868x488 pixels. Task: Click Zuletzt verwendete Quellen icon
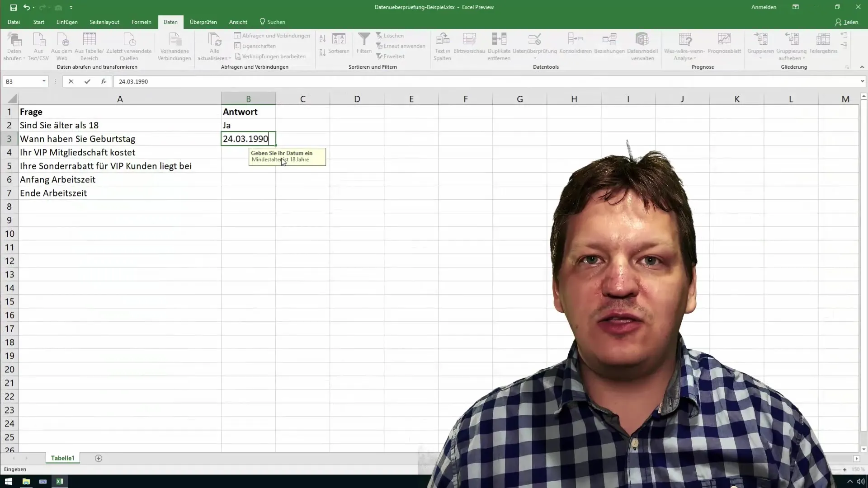129,47
